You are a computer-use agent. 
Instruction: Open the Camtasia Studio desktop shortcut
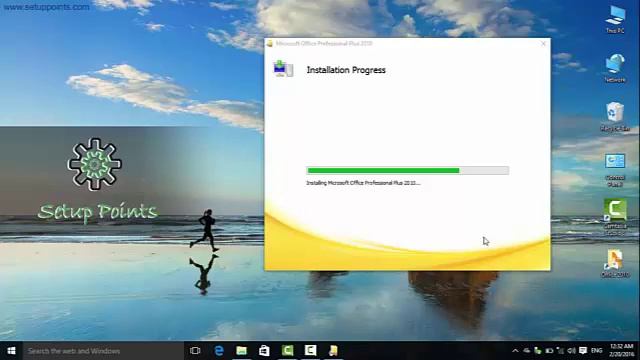point(615,217)
